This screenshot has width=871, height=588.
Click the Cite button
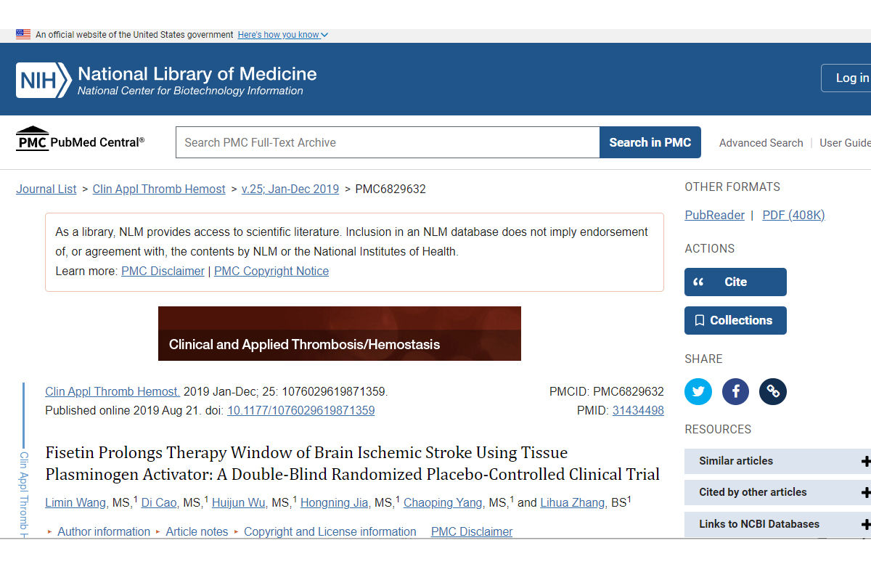[735, 282]
